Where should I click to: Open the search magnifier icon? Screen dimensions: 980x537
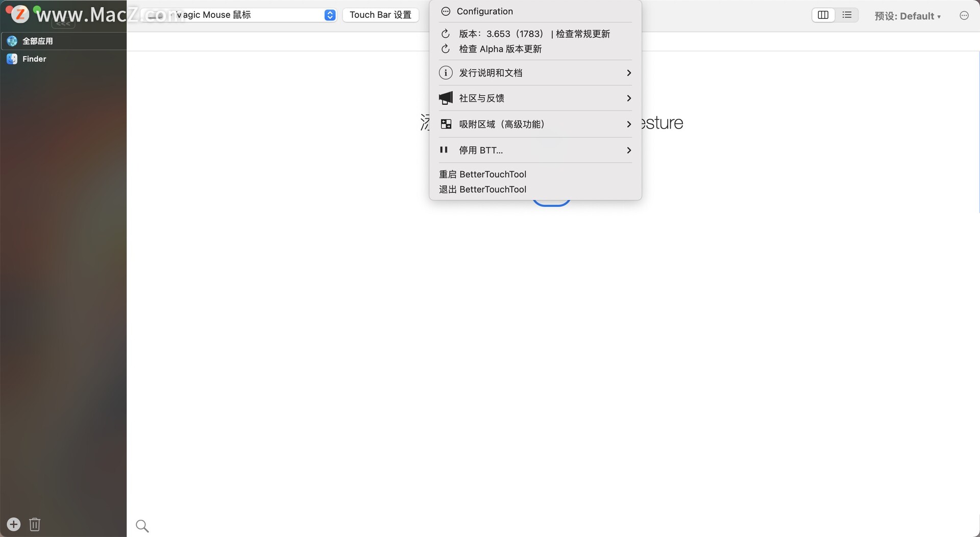pyautogui.click(x=142, y=526)
